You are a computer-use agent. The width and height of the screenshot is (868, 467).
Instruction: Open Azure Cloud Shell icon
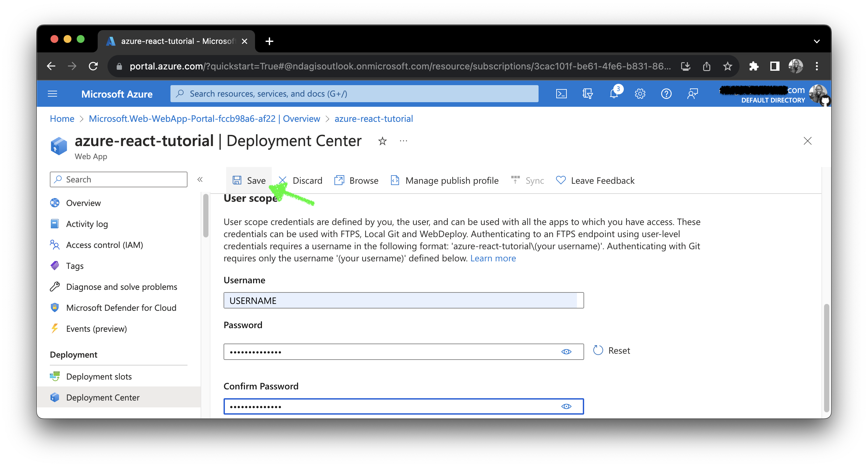tap(561, 94)
